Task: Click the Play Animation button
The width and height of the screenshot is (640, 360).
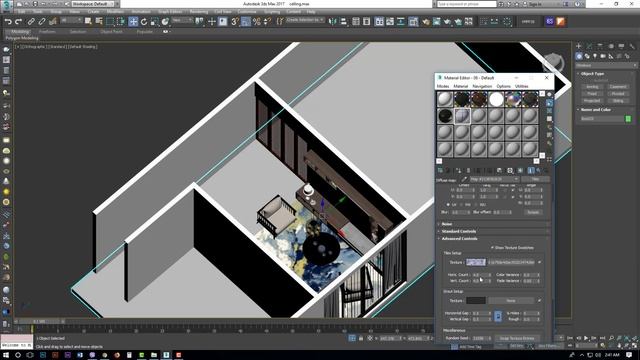Action: click(x=586, y=338)
